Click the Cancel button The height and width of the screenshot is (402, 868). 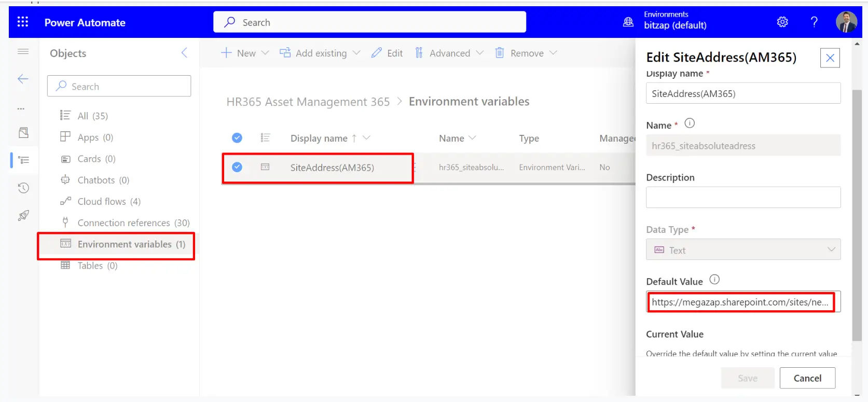[x=807, y=378]
